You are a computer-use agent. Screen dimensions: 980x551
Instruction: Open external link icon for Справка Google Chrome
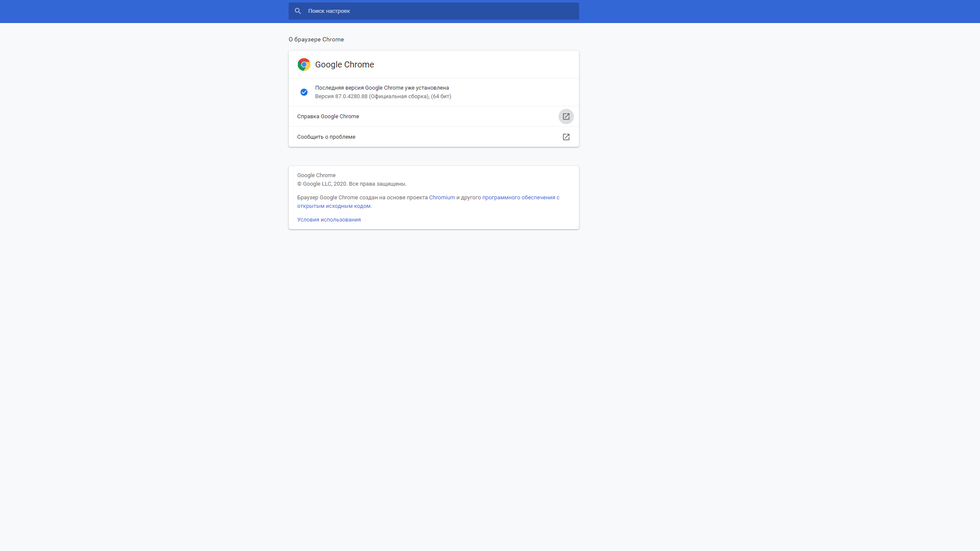[x=566, y=117]
